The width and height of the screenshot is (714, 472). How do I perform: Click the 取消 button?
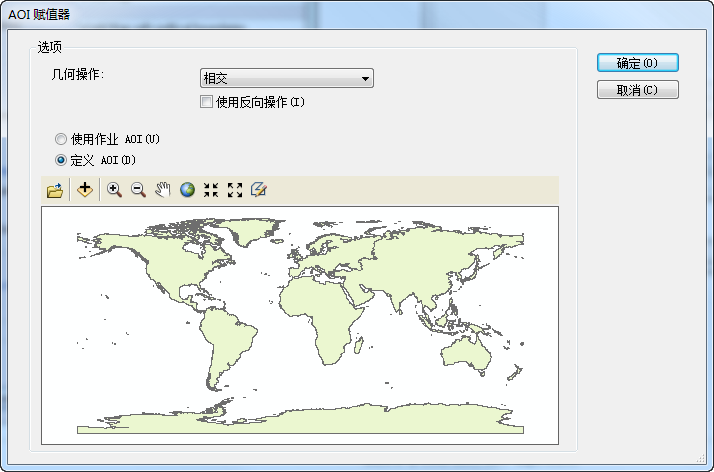(637, 90)
